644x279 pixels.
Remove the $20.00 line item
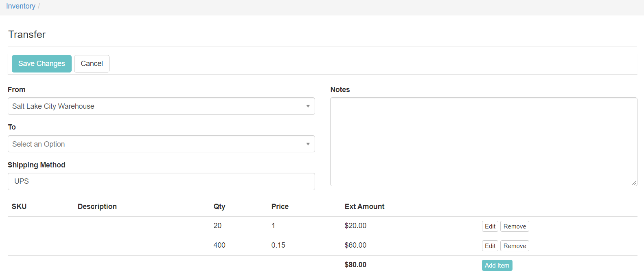[x=515, y=226]
